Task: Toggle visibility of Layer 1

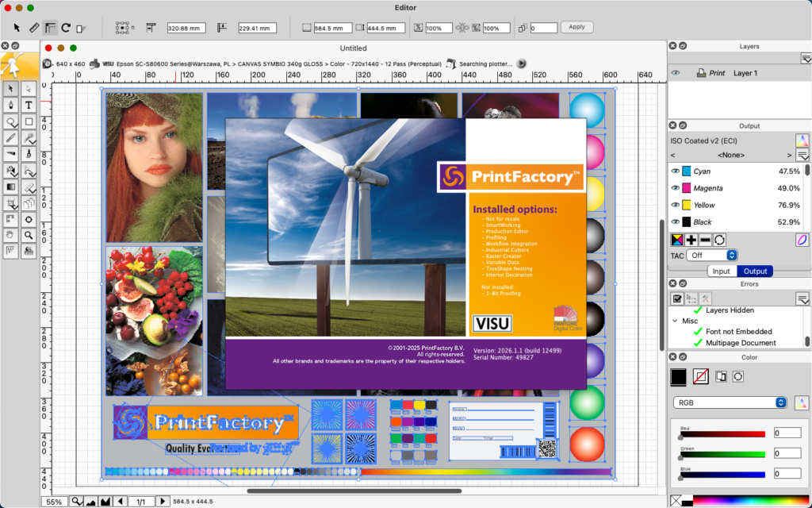Action: pyautogui.click(x=676, y=73)
